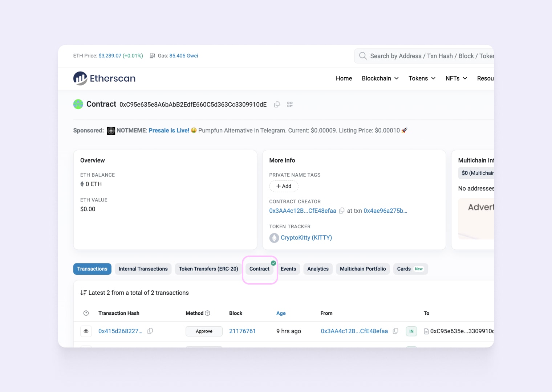Switch to the Events tab

coord(288,269)
